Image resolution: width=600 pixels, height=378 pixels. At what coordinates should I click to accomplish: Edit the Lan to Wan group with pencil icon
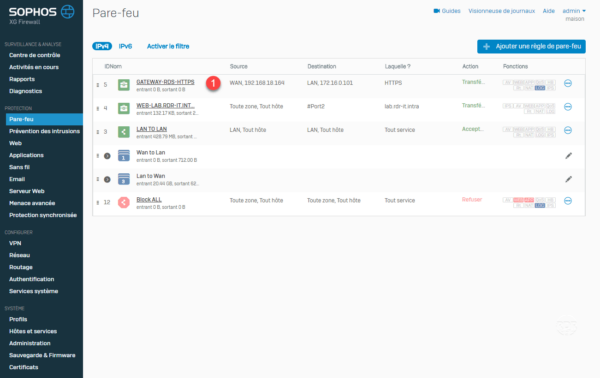click(569, 179)
